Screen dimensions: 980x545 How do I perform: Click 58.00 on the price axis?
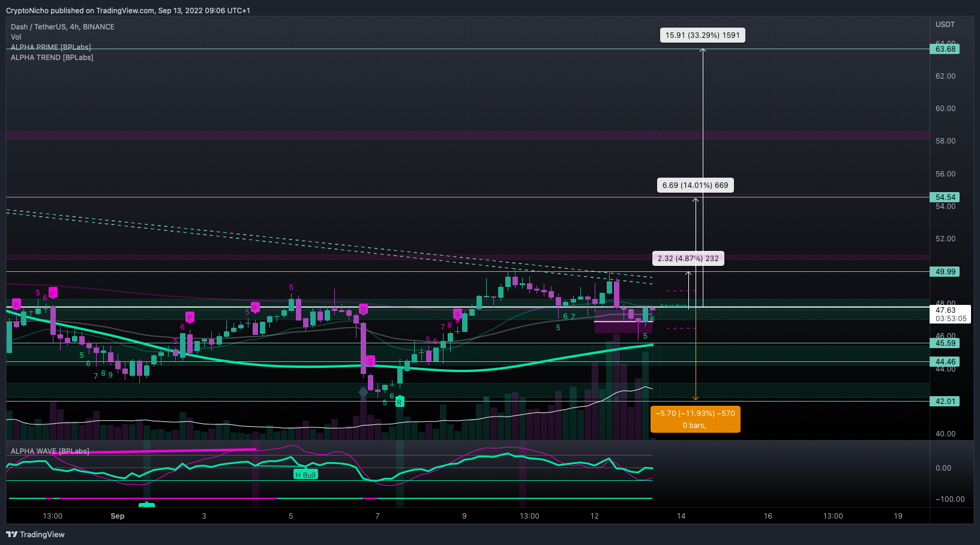pos(945,141)
